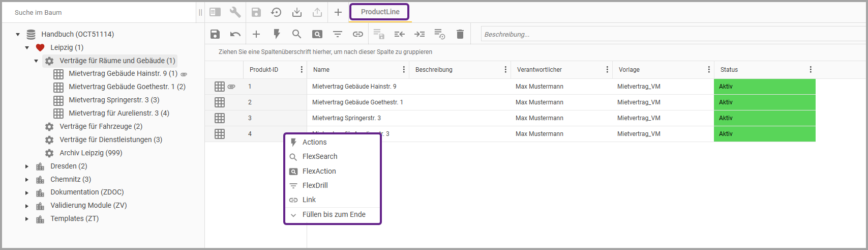Image resolution: width=868 pixels, height=250 pixels.
Task: Expand the Templates (ZT) tree node
Action: coord(27,219)
